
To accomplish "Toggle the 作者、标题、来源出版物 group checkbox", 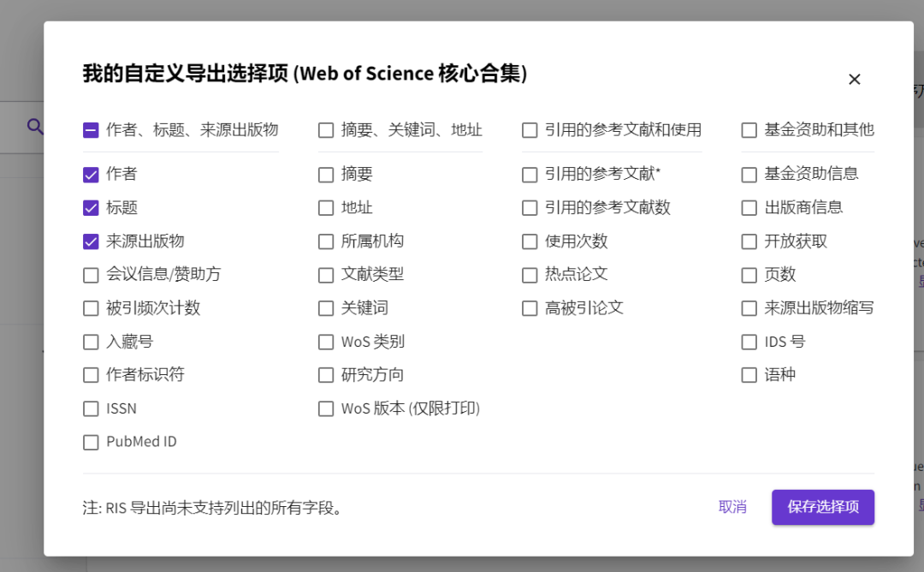I will [x=91, y=130].
